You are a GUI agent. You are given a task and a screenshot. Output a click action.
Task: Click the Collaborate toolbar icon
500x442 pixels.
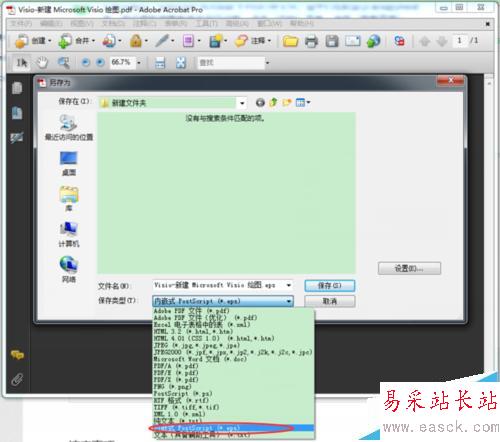[x=109, y=41]
